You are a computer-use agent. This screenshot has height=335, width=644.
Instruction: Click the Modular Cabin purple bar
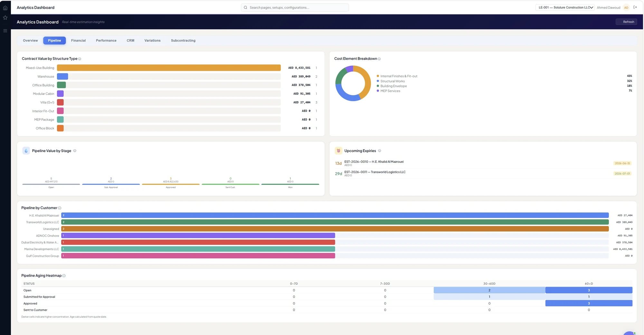click(x=60, y=94)
